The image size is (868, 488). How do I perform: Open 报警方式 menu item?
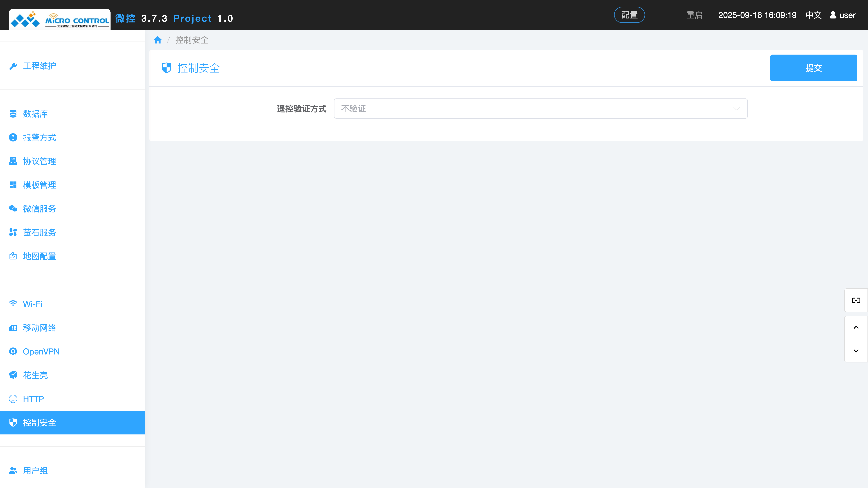(40, 137)
